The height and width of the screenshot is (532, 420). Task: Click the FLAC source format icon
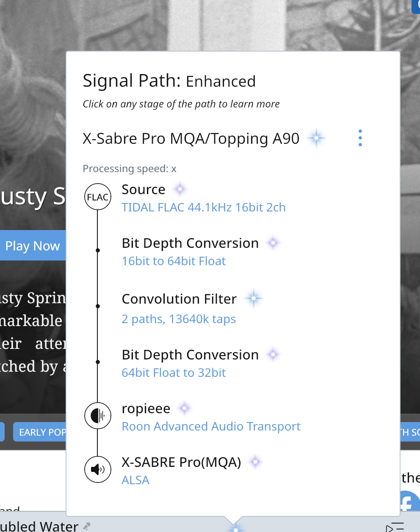[98, 197]
